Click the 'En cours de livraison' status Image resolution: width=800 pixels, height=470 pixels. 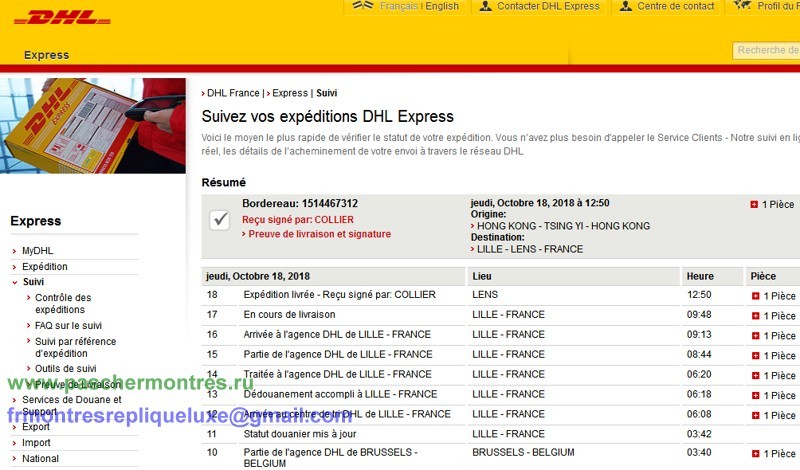point(289,314)
